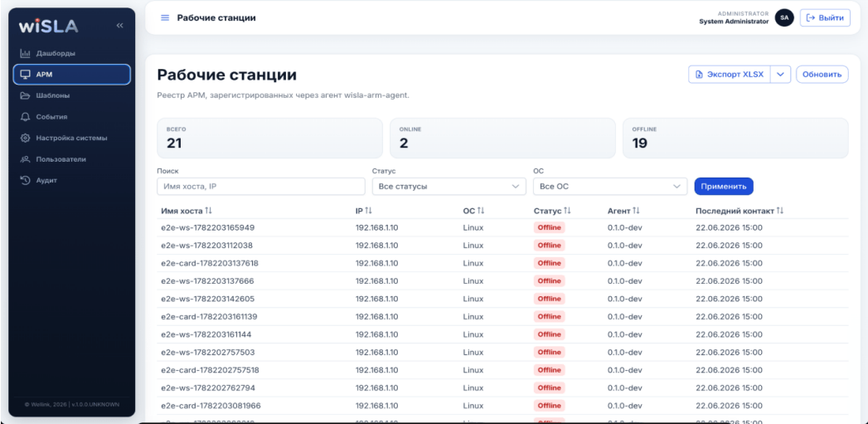Click the Пользователи people icon

tap(25, 159)
